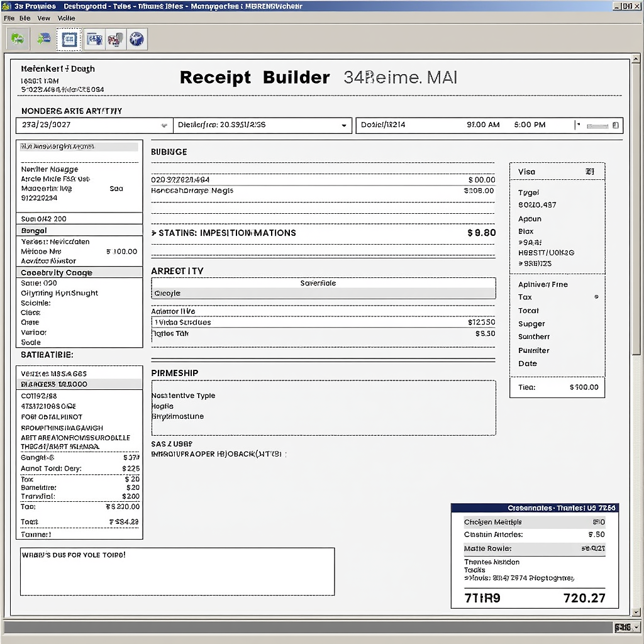Click the 5:00 PM time value

point(530,125)
